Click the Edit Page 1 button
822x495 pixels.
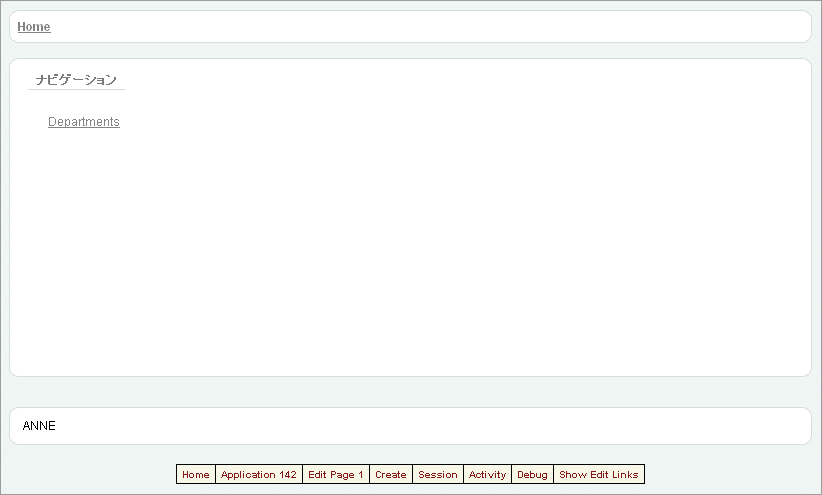[x=336, y=475]
